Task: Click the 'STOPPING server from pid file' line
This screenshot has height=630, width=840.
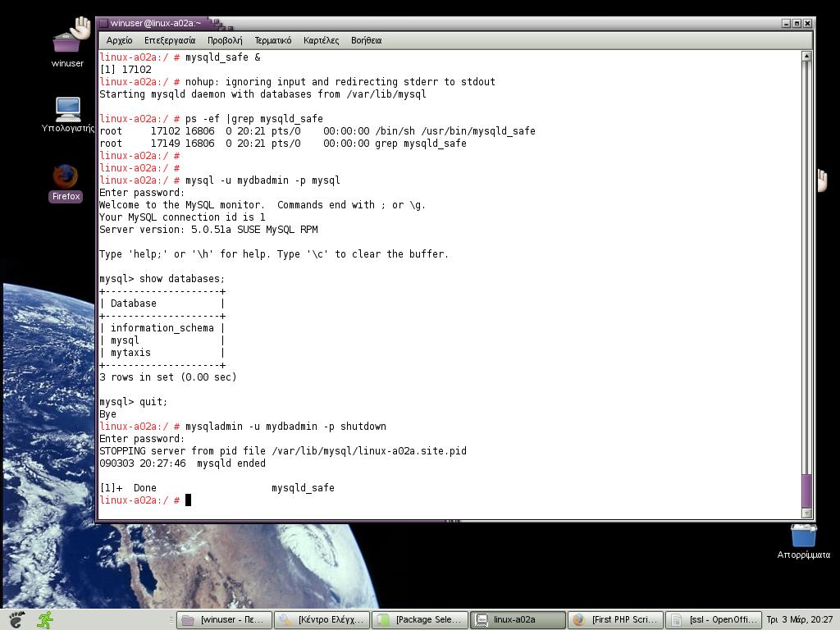Action: (x=283, y=451)
